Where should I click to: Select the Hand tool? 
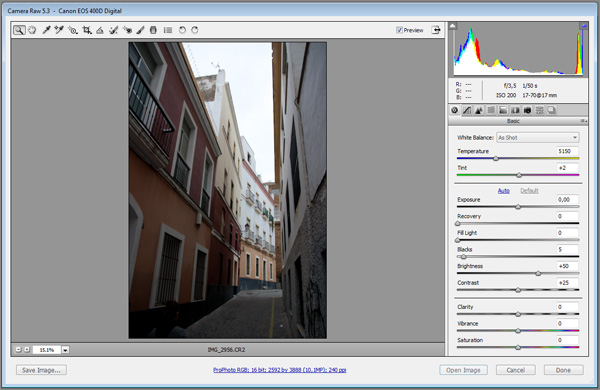pyautogui.click(x=32, y=30)
